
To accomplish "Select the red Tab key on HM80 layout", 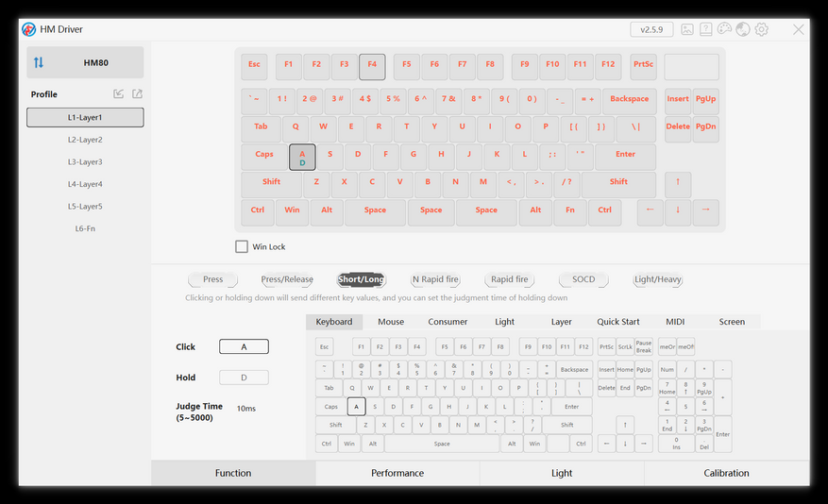I will coord(261,129).
